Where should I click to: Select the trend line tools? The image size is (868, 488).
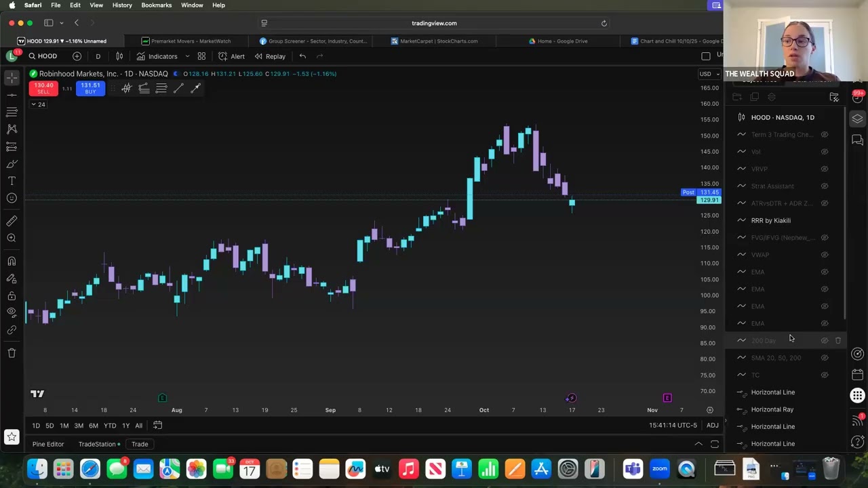point(12,95)
